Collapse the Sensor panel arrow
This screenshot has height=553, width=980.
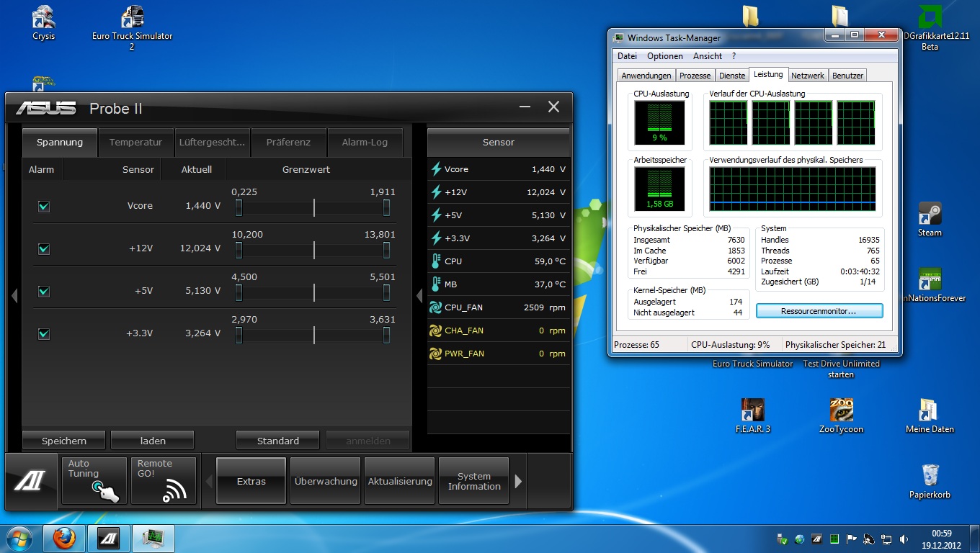[419, 295]
